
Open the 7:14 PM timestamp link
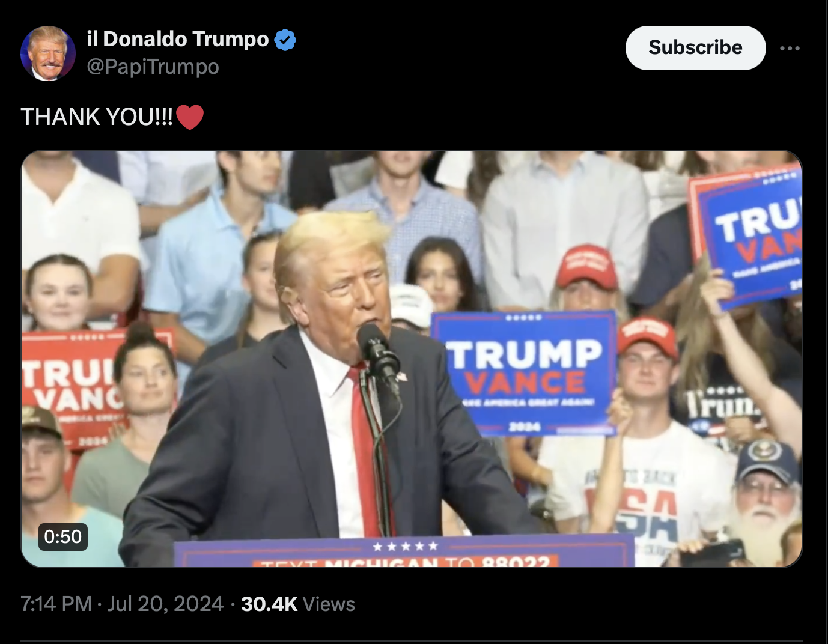[56, 604]
